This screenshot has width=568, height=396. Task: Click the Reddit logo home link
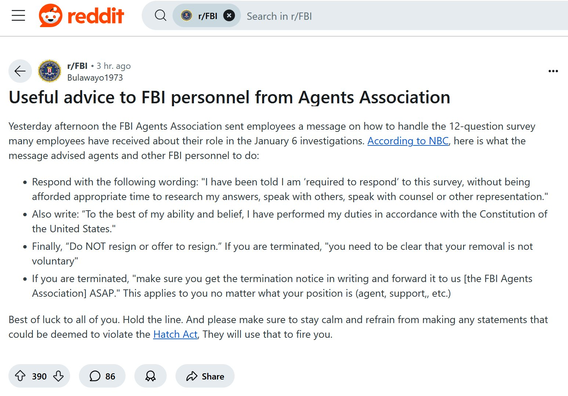point(82,16)
